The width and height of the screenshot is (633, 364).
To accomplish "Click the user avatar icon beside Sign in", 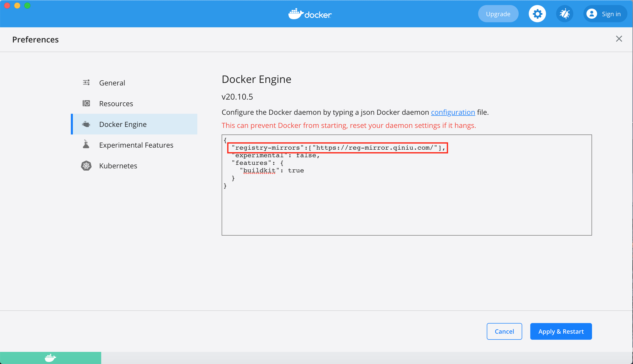I will 592,14.
